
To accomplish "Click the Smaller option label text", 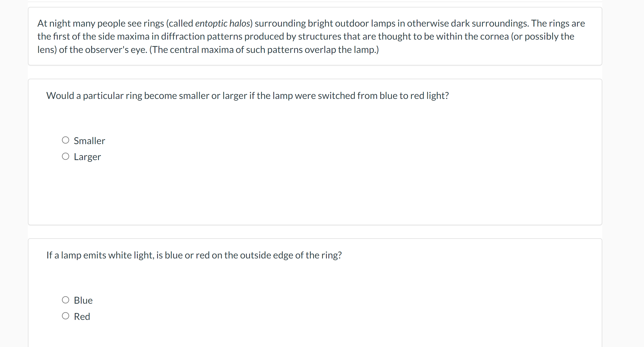I will click(x=89, y=141).
